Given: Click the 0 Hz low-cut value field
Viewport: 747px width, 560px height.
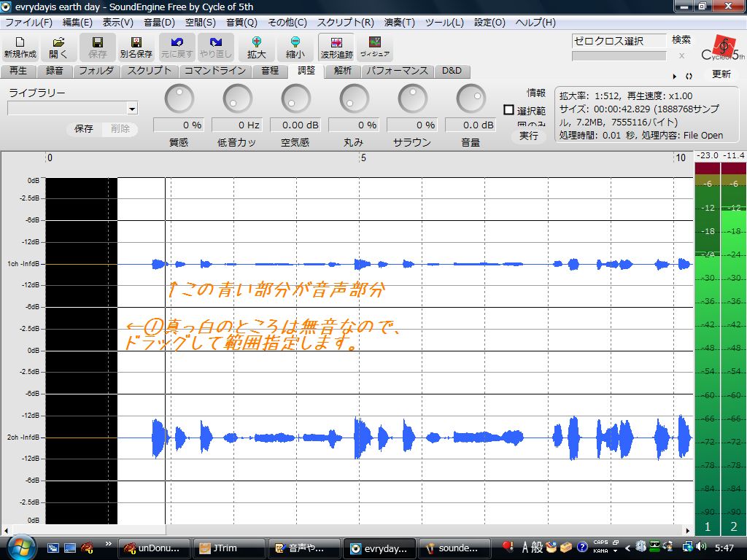Looking at the screenshot, I should point(237,125).
